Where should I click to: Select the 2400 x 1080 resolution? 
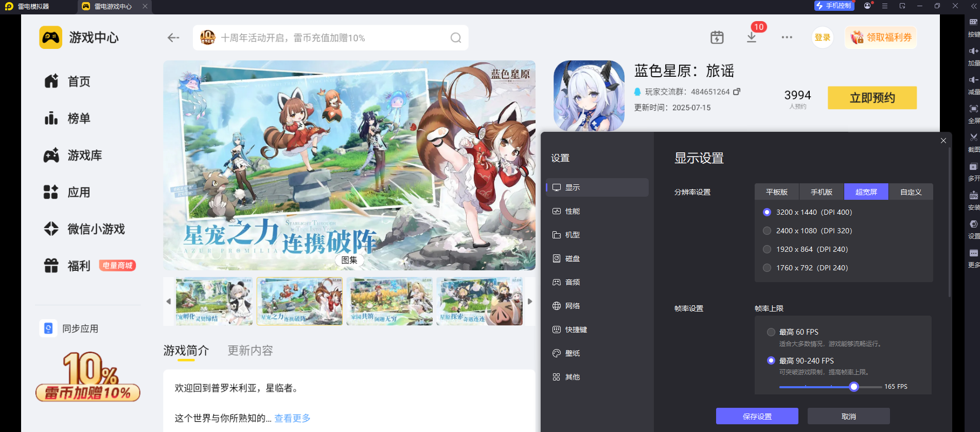click(767, 231)
